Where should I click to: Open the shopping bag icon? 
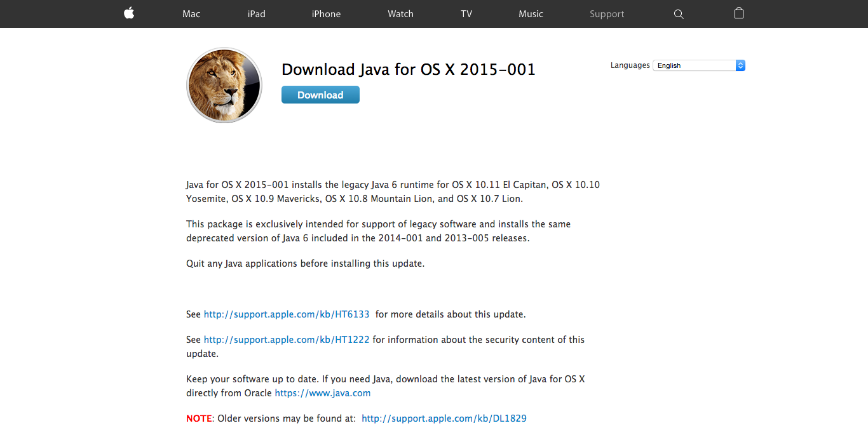tap(739, 13)
